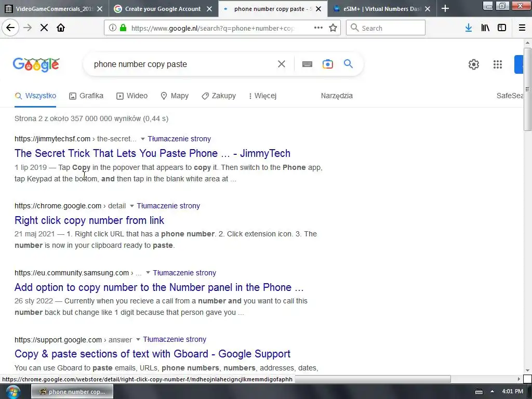
Task: Open the Library bookmarks and history
Action: pos(485,28)
